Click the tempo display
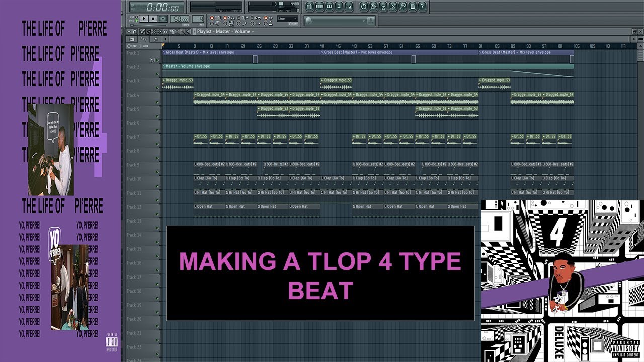The height and width of the screenshot is (362, 644). coord(179,19)
